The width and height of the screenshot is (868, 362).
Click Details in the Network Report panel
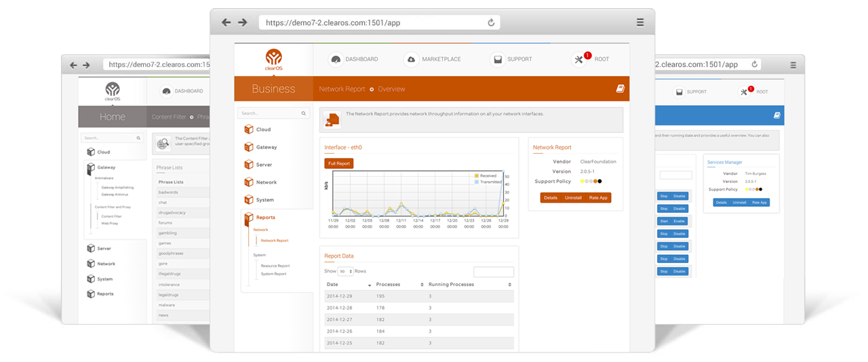click(x=550, y=197)
